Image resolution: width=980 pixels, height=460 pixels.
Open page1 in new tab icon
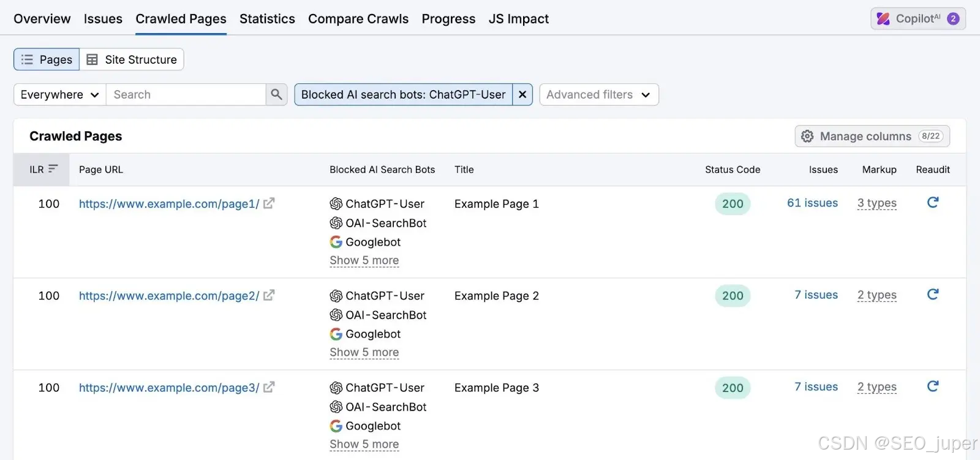click(269, 203)
